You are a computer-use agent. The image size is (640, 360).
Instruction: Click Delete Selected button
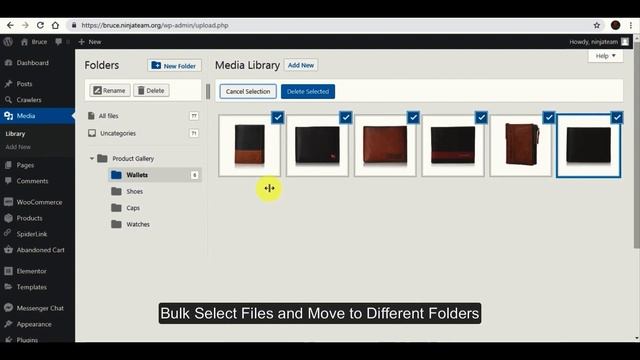(308, 91)
